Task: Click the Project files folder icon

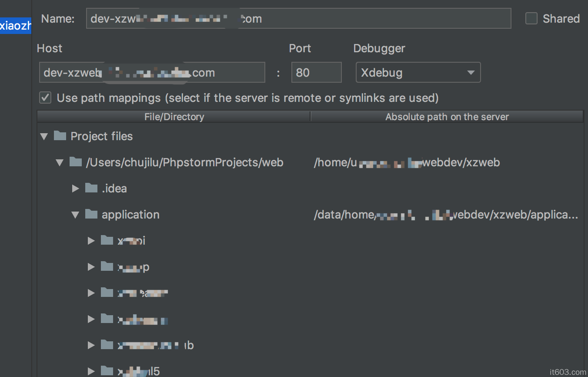Action: pos(60,136)
